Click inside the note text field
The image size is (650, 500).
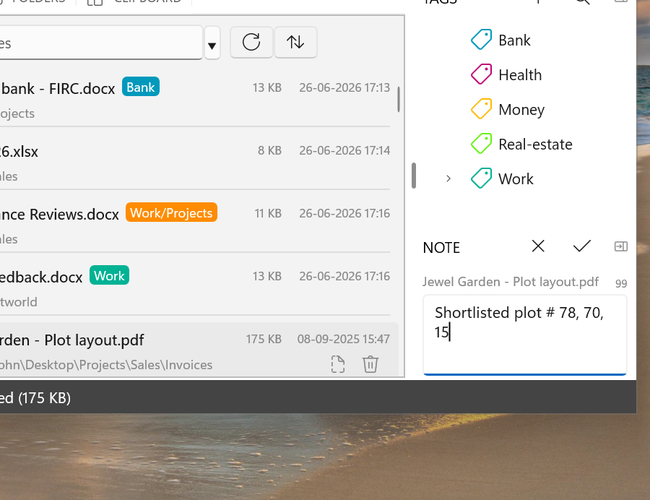[525, 334]
